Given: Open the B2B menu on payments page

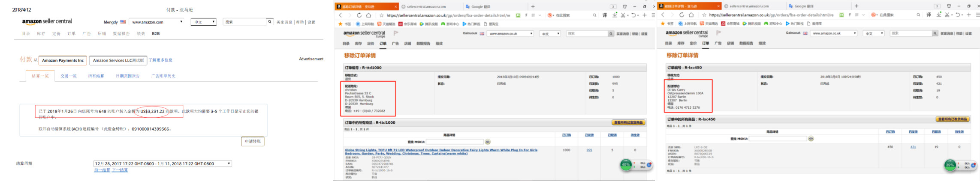Looking at the screenshot, I should coord(156,33).
